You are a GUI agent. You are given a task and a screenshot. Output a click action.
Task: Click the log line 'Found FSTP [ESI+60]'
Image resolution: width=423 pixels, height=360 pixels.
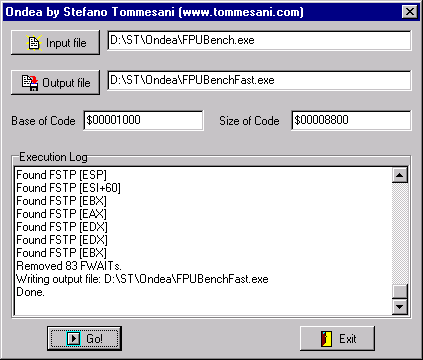click(x=68, y=188)
